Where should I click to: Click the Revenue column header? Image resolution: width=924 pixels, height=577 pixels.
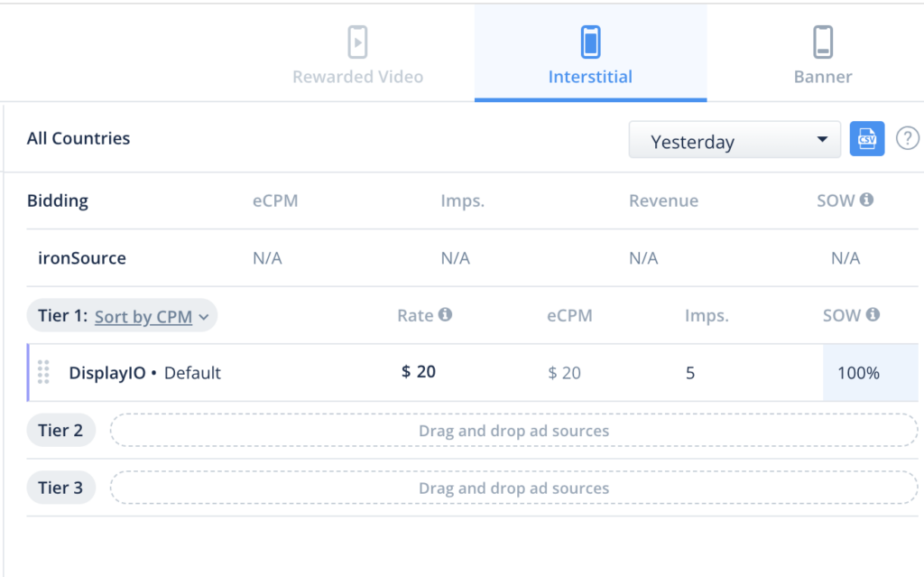tap(663, 200)
